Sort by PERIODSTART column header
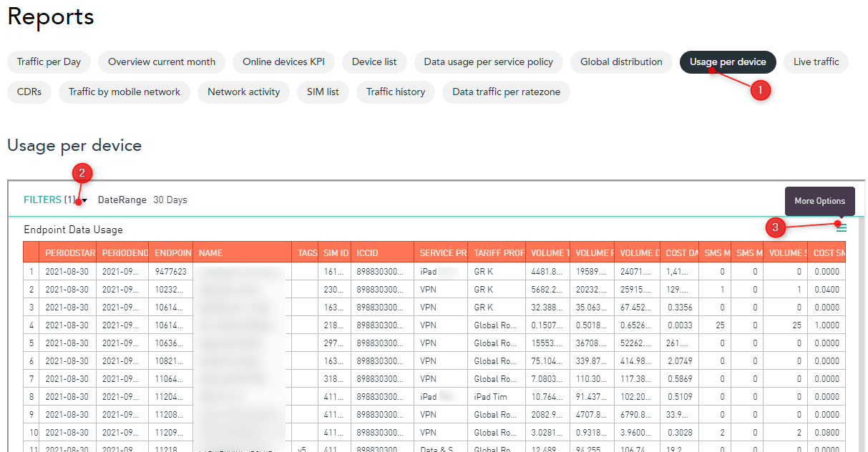Viewport: 868px width, 452px height. coord(68,252)
